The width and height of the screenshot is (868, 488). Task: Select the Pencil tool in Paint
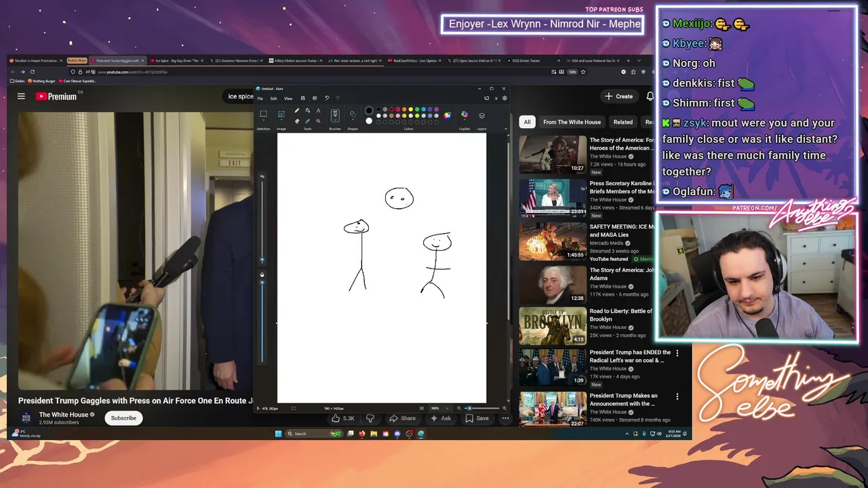point(297,110)
